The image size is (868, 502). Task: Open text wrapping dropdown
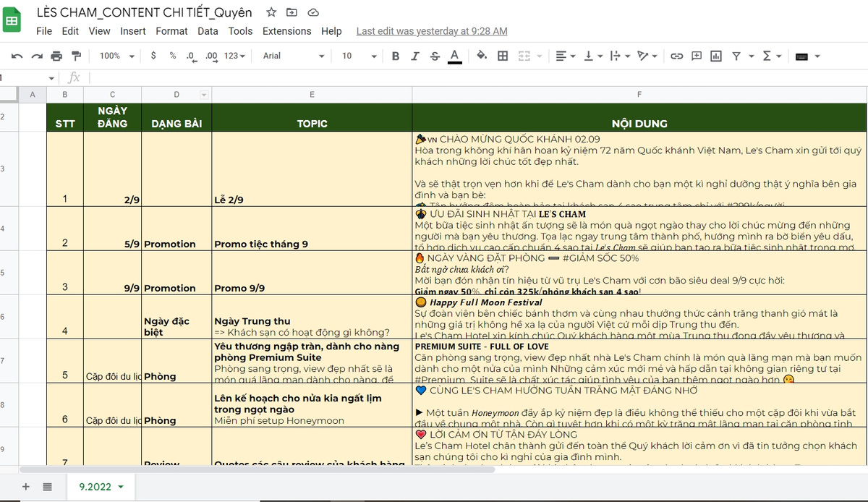[x=619, y=56]
